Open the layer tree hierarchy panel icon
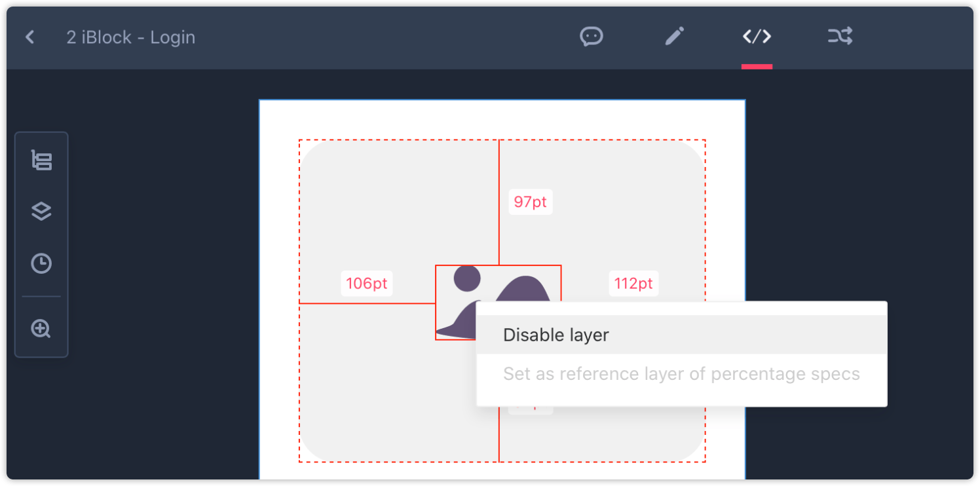The height and width of the screenshot is (486, 980). (41, 160)
